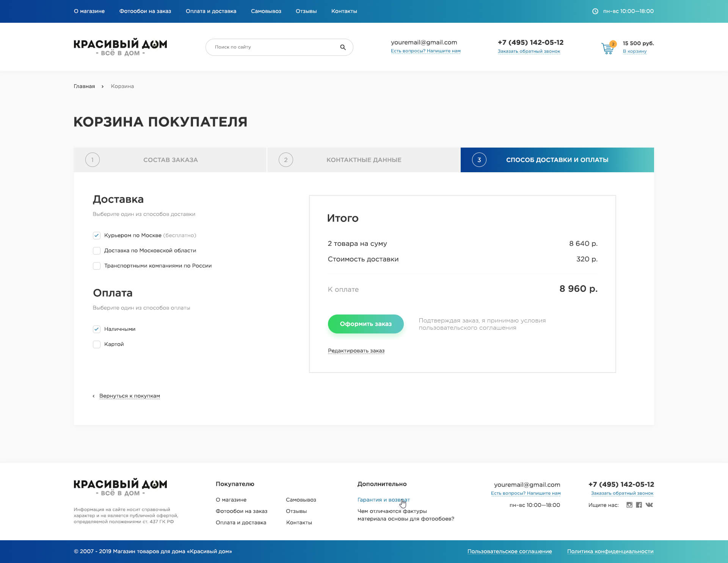Open footer article about фактуры материала

coord(405,515)
